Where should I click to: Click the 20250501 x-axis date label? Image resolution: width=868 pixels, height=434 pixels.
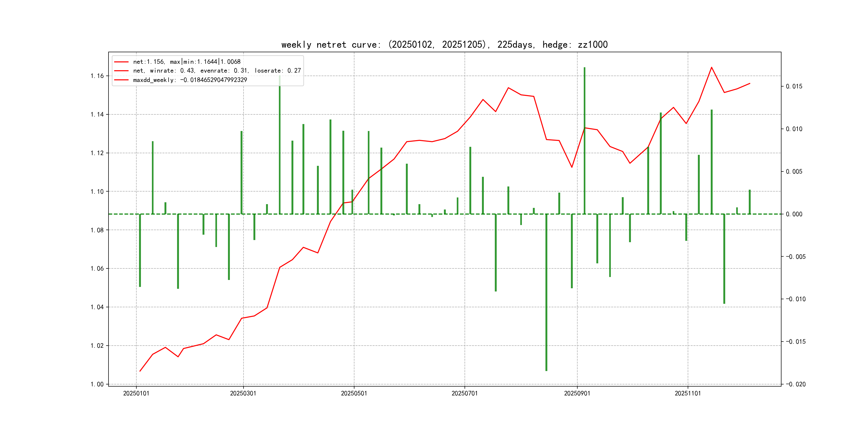tap(354, 393)
